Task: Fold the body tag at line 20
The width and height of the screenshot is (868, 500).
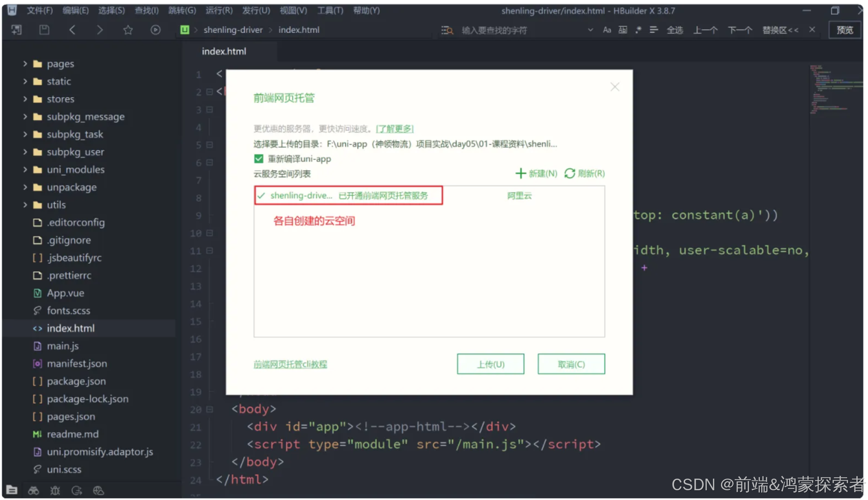Action: click(x=209, y=409)
